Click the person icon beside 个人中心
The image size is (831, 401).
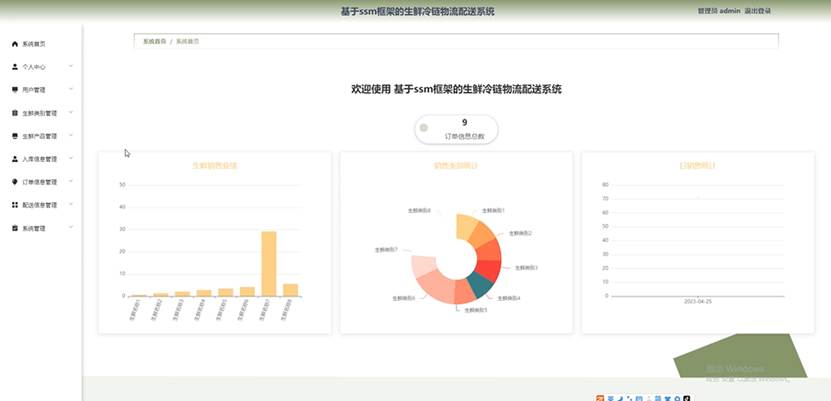[x=15, y=67]
